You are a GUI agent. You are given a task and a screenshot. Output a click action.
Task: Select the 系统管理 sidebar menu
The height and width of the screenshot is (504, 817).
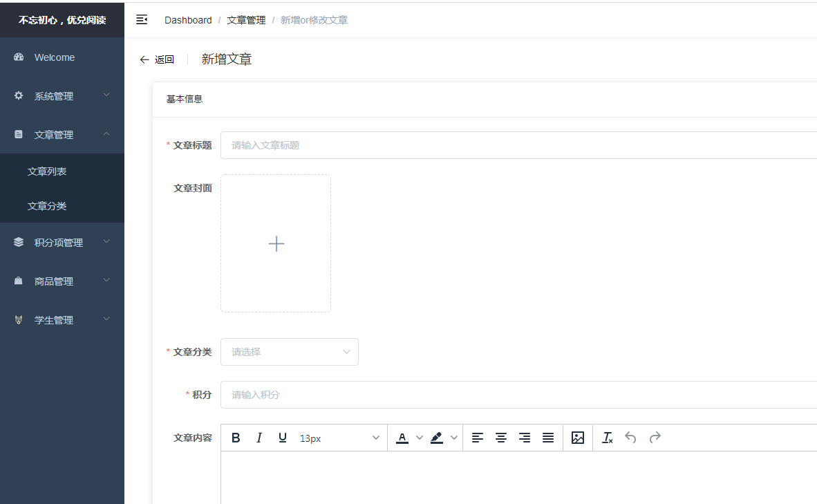62,96
